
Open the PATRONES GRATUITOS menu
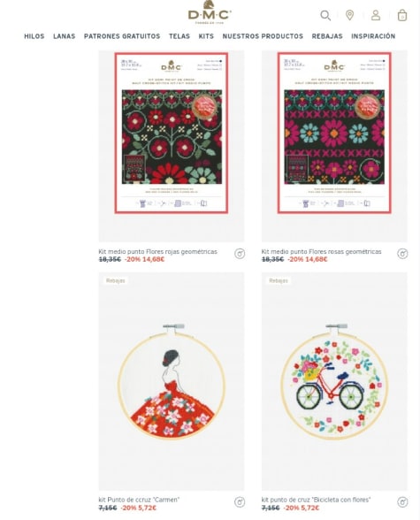point(122,36)
